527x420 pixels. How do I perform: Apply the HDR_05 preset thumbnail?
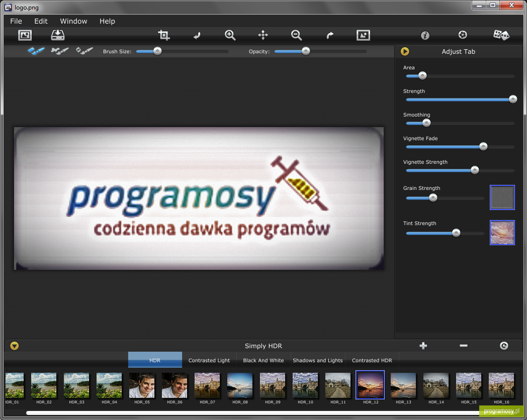coord(142,385)
